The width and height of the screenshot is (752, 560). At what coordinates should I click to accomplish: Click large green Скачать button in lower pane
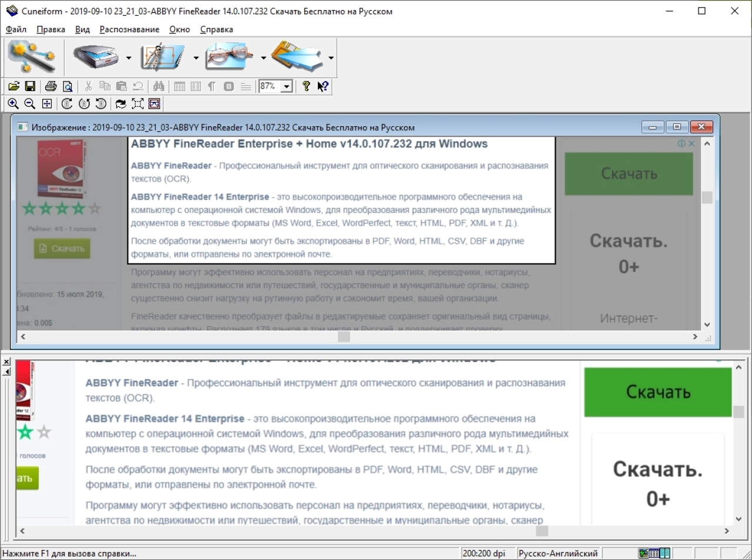tap(658, 392)
